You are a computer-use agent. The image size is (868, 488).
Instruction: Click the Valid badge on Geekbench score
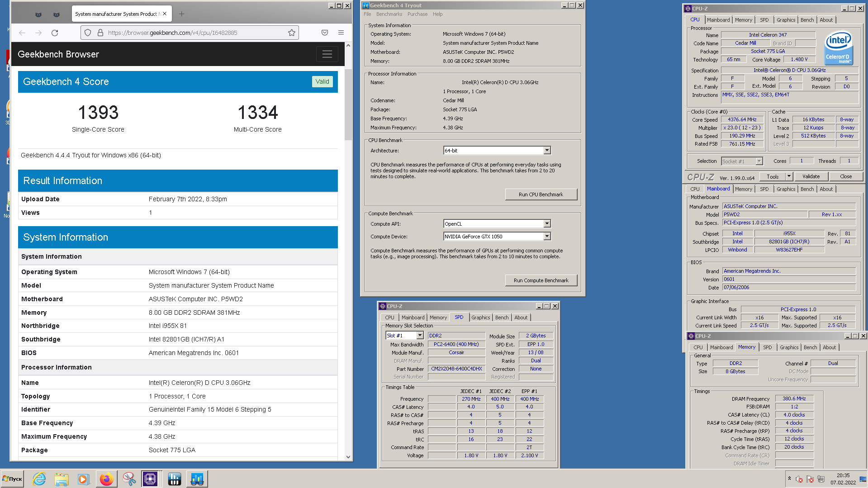click(x=322, y=81)
